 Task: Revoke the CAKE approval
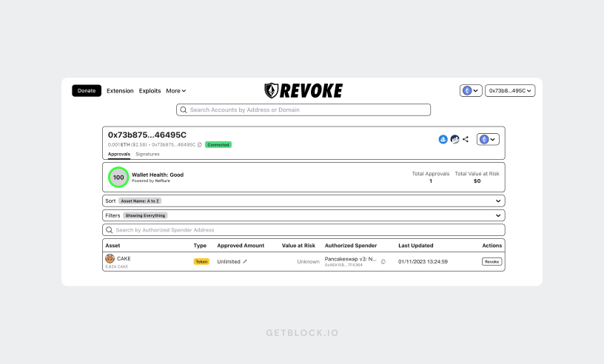tap(492, 262)
